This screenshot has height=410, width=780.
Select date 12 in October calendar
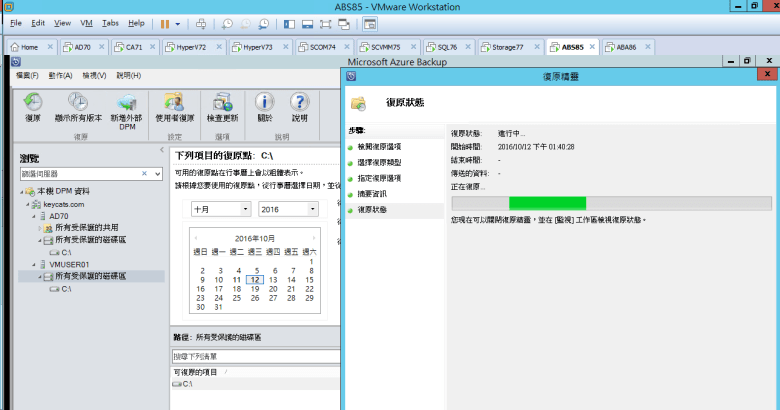[x=256, y=280]
